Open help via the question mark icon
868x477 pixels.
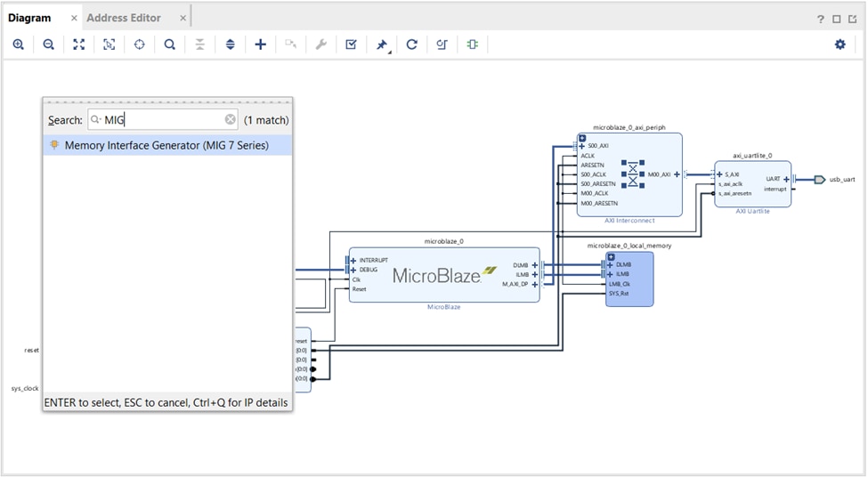point(821,19)
